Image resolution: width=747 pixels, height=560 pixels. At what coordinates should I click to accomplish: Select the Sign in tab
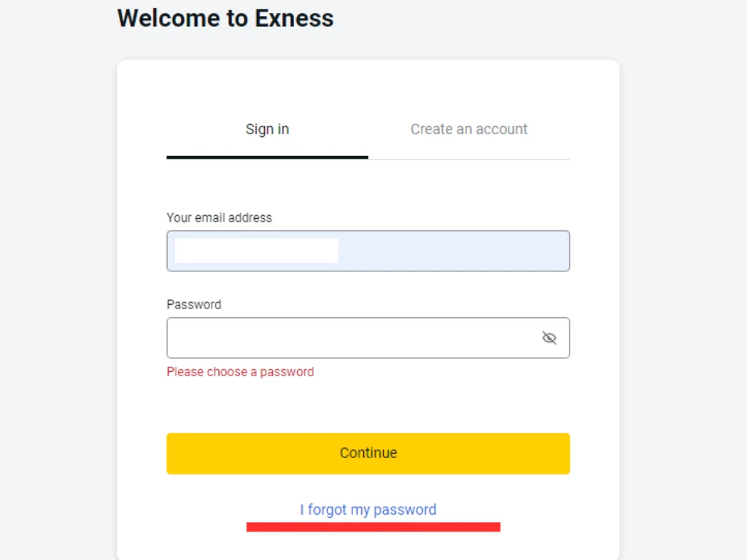pos(267,129)
